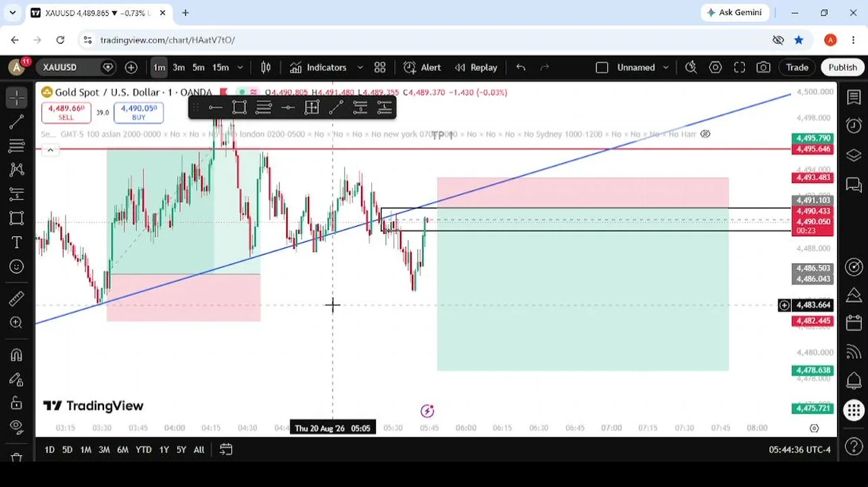Lock all drawings

click(x=17, y=403)
